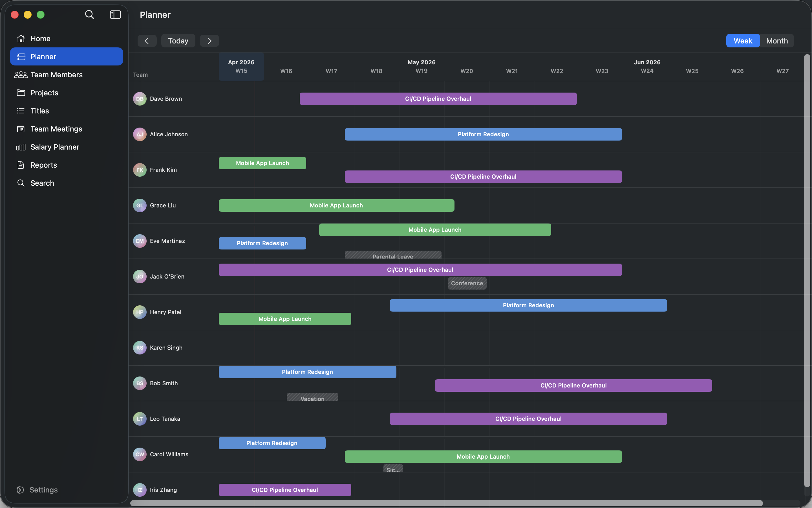Select Carol Williams's Platform Redesign bar
Image resolution: width=812 pixels, height=508 pixels.
pos(272,443)
